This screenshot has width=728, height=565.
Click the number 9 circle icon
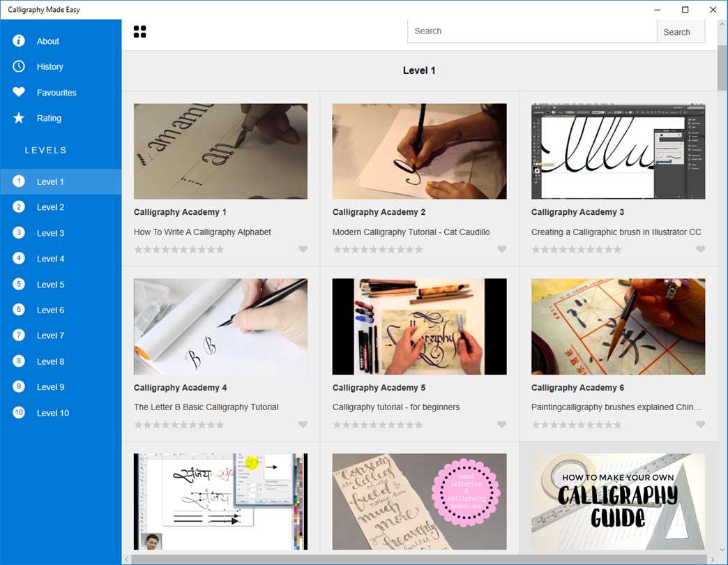click(19, 386)
